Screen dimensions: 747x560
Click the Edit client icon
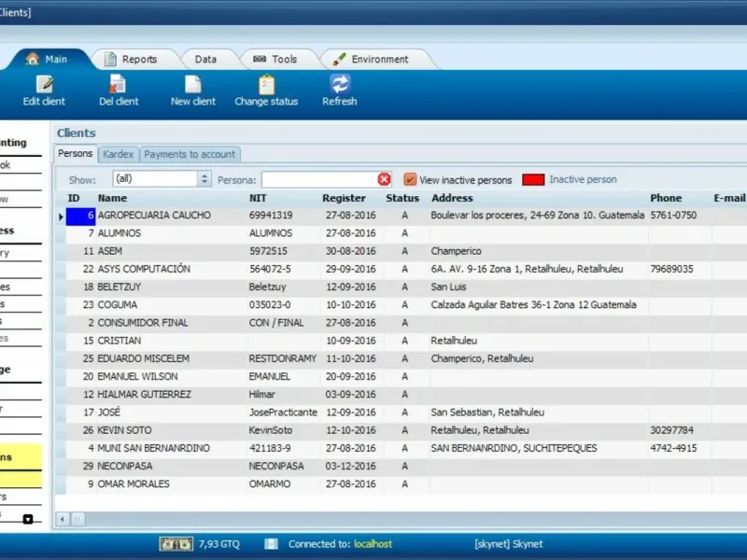[44, 84]
